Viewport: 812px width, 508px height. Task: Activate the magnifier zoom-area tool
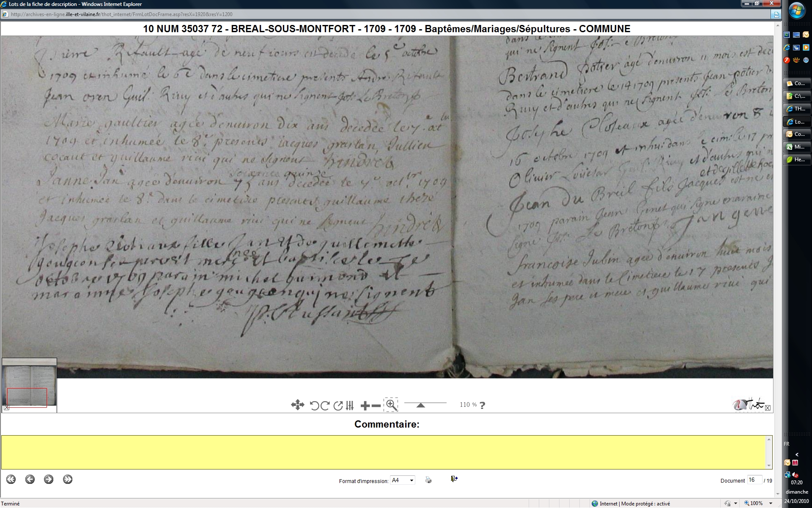[x=391, y=405]
